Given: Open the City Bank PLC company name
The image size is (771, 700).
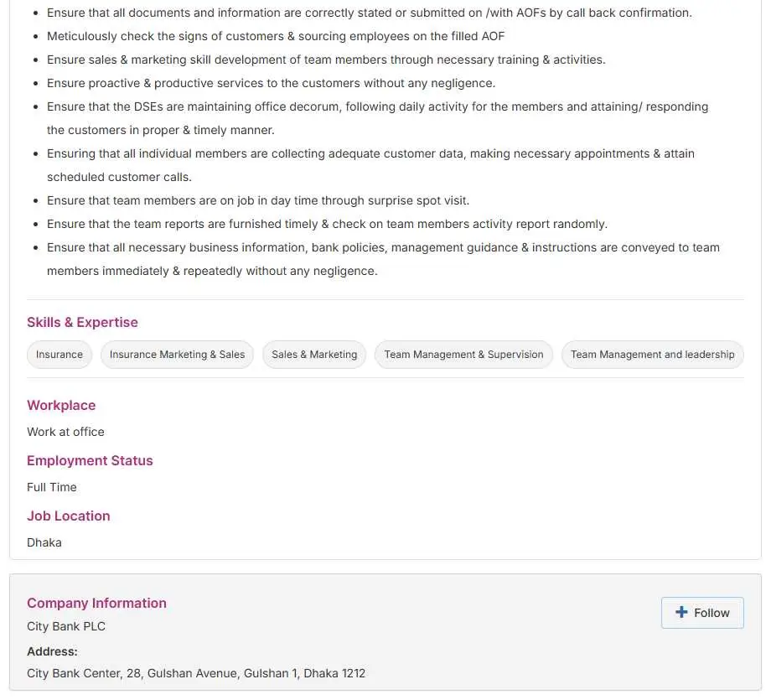Looking at the screenshot, I should (66, 626).
